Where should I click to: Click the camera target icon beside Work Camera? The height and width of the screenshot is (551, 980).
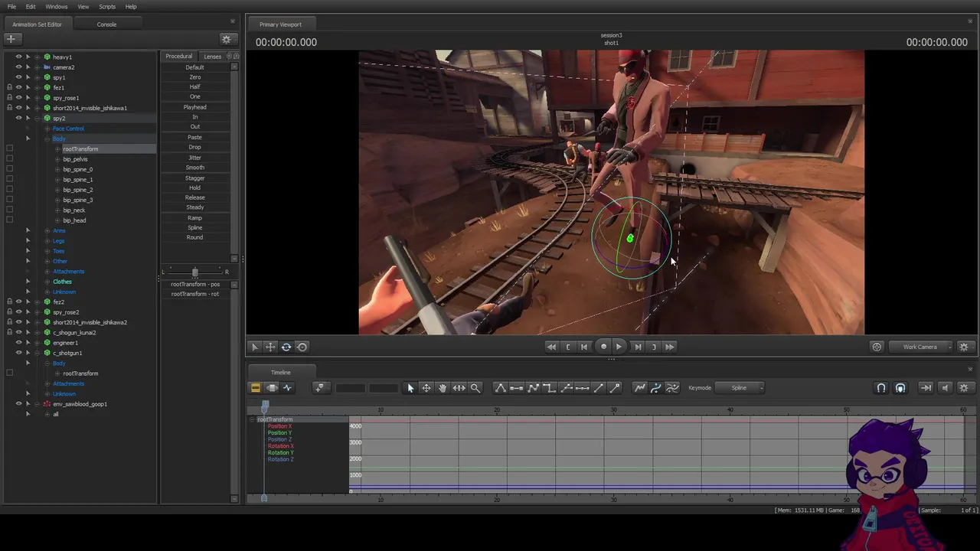click(x=877, y=347)
